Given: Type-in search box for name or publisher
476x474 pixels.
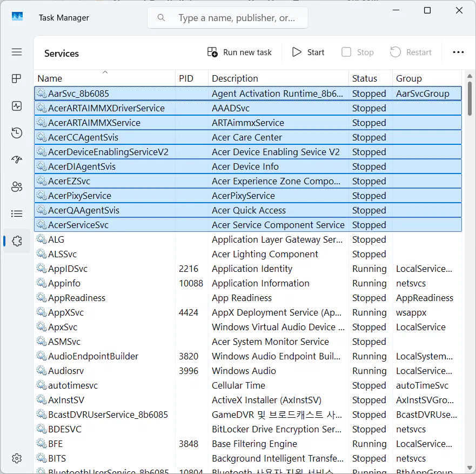Looking at the screenshot, I should tap(227, 18).
